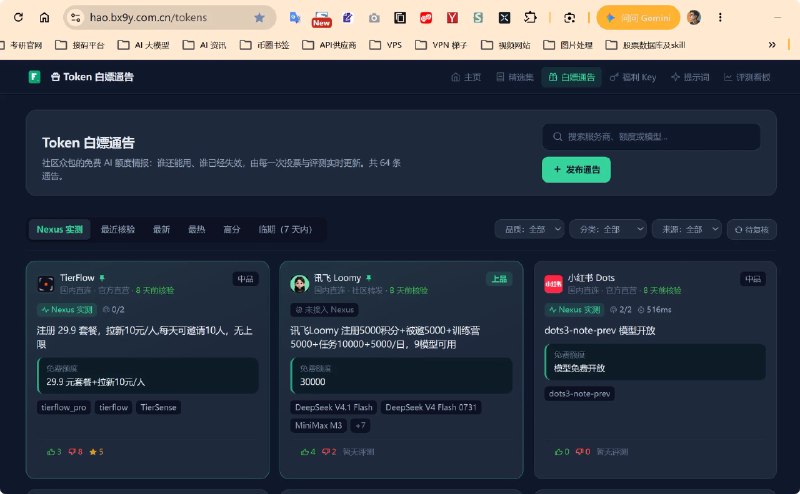Open 提示词 in the site navigation
This screenshot has width=800, height=494.
click(690, 77)
